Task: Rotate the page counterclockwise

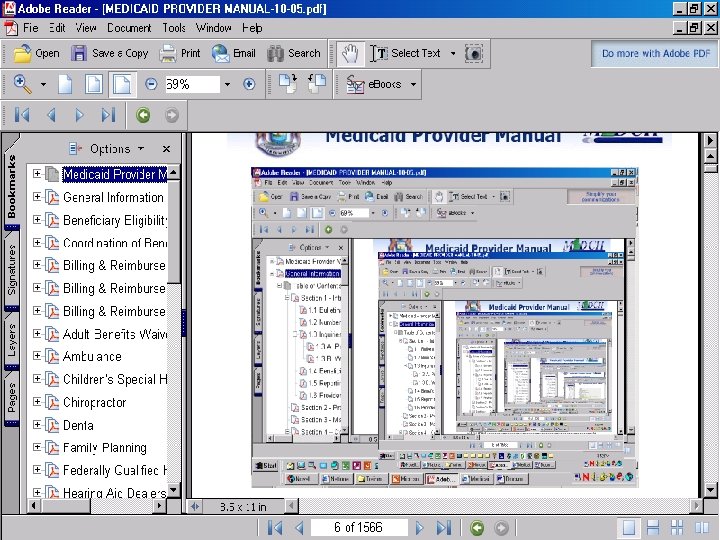Action: (x=317, y=84)
